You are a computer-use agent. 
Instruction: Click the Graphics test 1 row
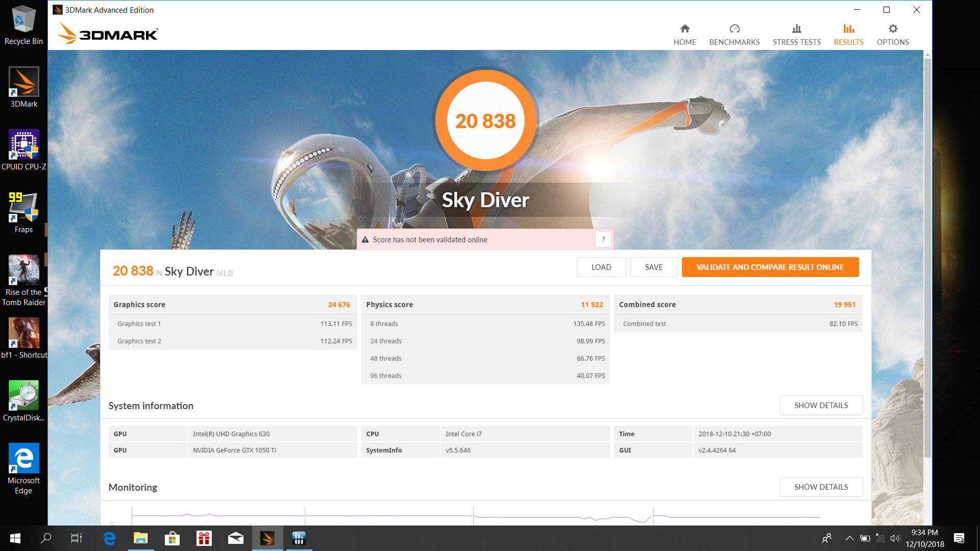point(233,323)
